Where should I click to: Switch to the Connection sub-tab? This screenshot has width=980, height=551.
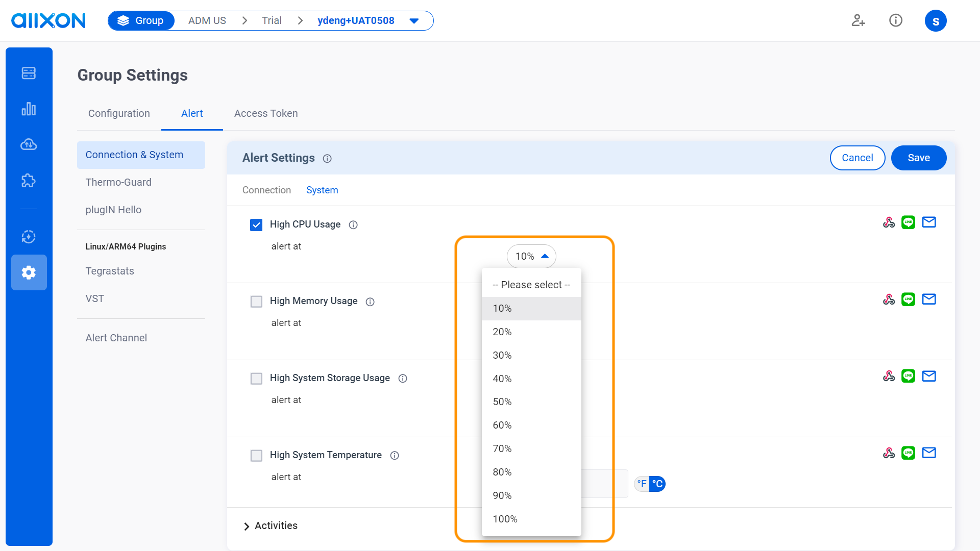[266, 190]
